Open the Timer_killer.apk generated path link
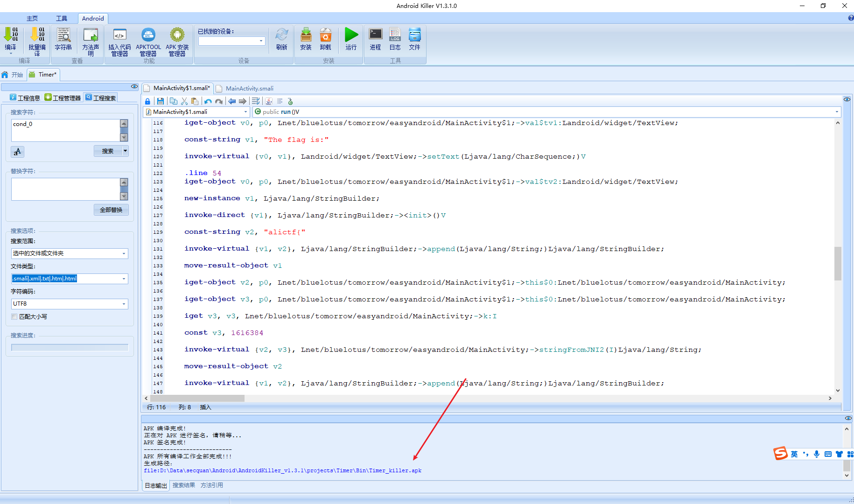The height and width of the screenshot is (504, 854). pos(282,470)
